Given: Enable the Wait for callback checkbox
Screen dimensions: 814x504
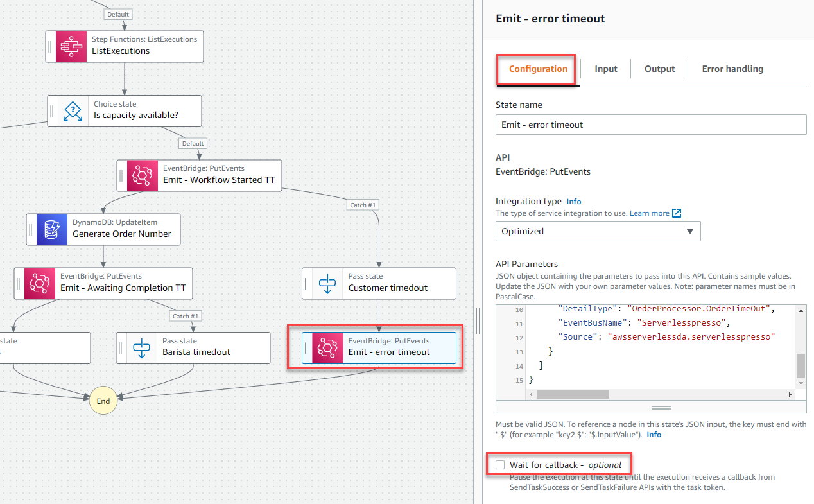Looking at the screenshot, I should coord(500,464).
